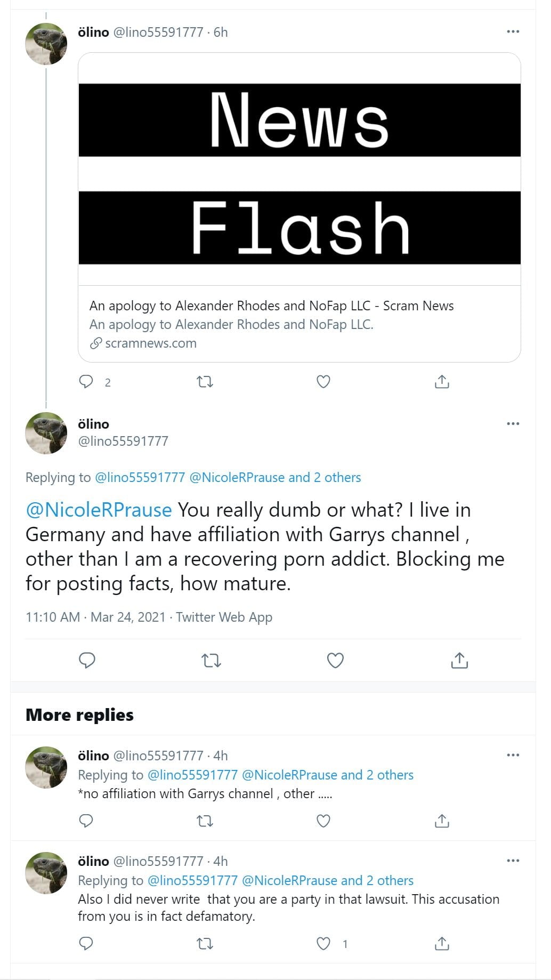Like the 'defamatory' lawsuit reply
Screen dimensions: 551x980
tap(323, 944)
